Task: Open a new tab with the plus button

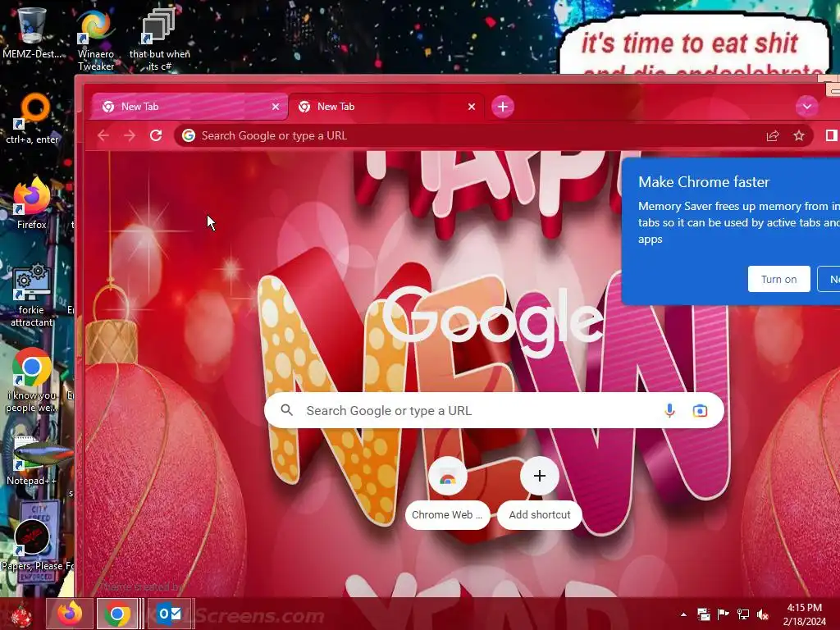Action: pos(503,107)
